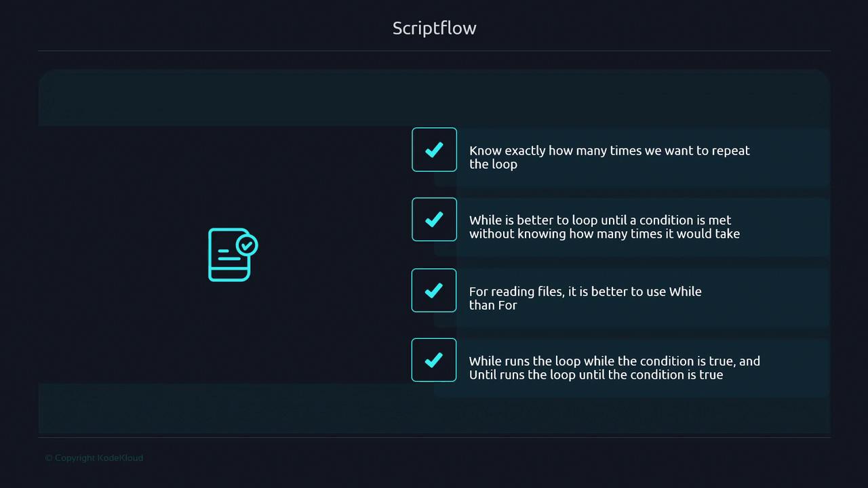Select the line "While is better to loop until a condition"
The height and width of the screenshot is (488, 868).
pyautogui.click(x=599, y=220)
